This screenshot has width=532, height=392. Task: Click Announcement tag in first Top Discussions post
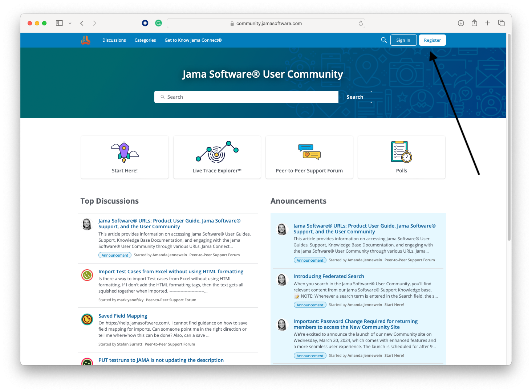(x=115, y=255)
